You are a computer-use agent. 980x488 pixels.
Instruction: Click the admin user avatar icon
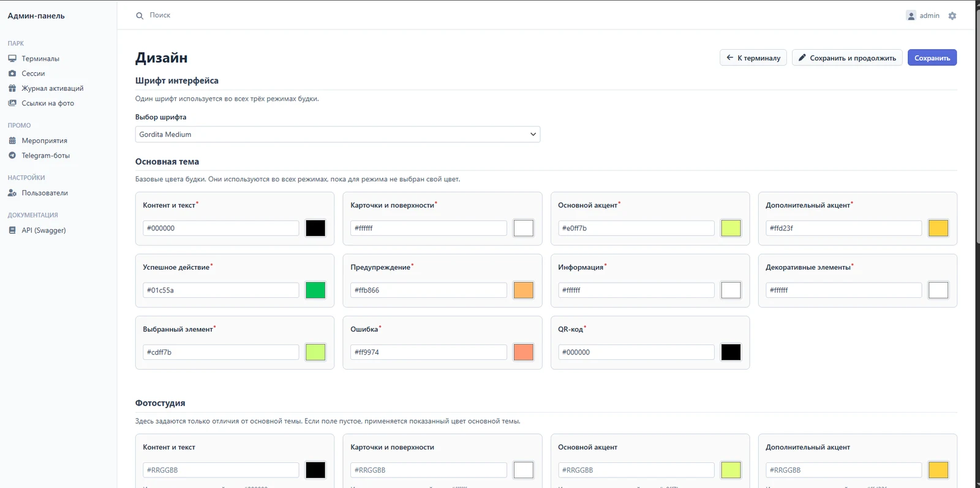(x=911, y=15)
